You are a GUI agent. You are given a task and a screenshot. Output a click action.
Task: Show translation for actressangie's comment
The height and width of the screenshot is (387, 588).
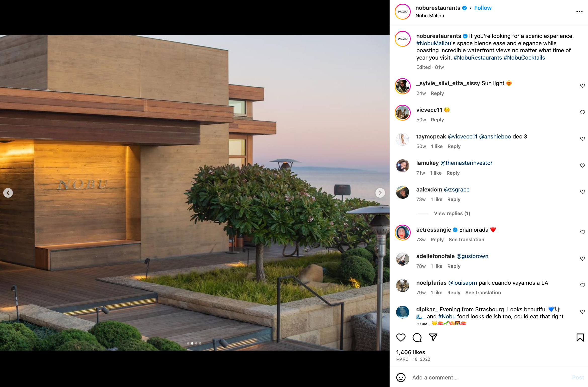coord(466,239)
